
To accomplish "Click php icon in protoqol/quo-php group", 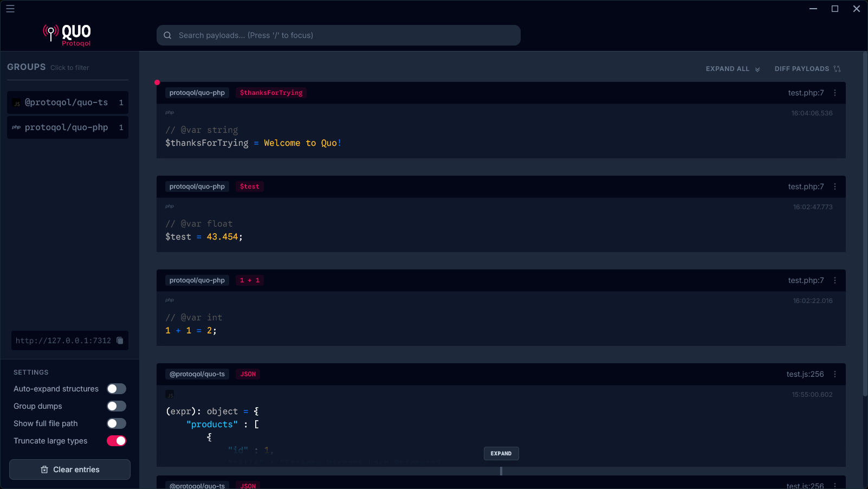I will [x=16, y=127].
